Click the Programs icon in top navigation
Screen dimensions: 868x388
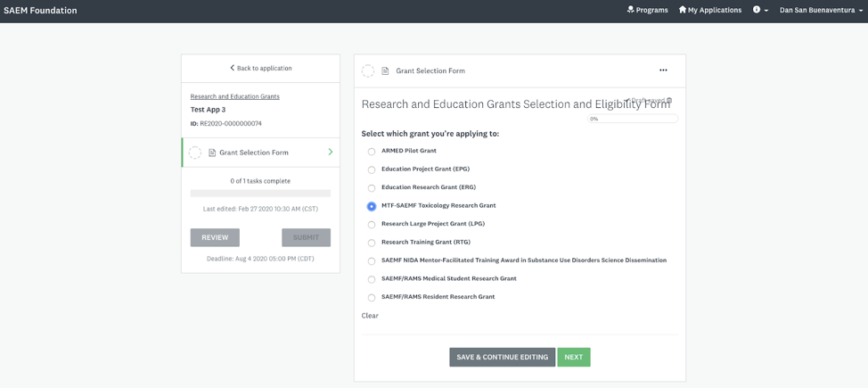631,10
